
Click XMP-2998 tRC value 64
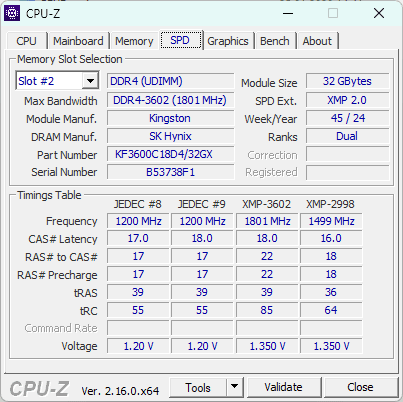click(x=331, y=310)
